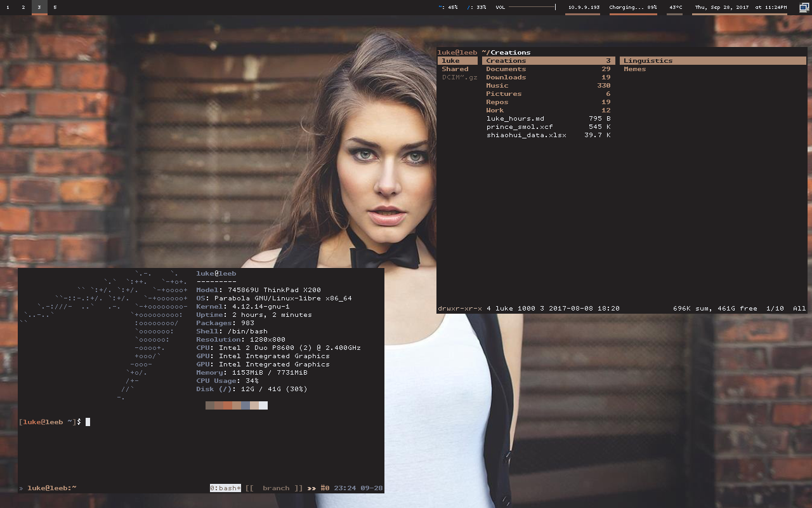
Task: Open the Music directory
Action: pyautogui.click(x=497, y=86)
